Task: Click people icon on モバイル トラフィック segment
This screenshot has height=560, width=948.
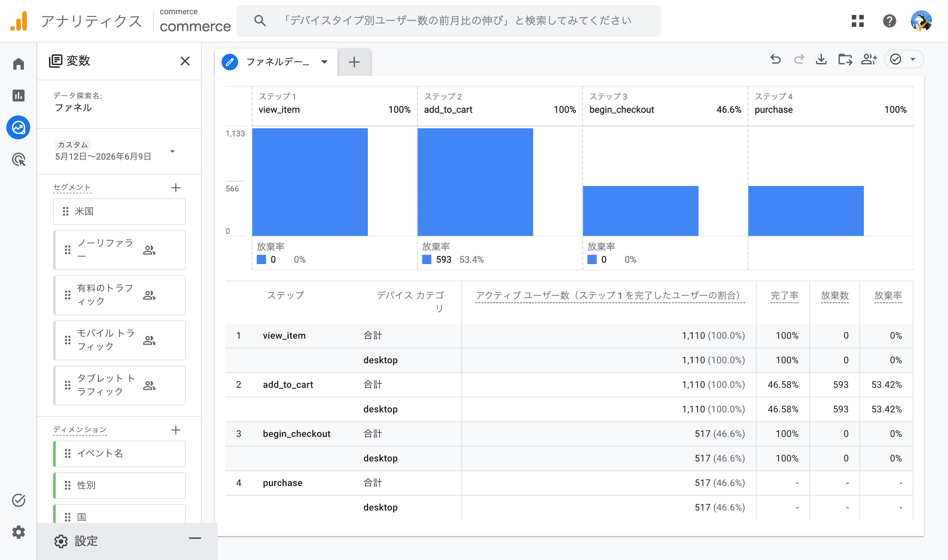Action: (149, 340)
